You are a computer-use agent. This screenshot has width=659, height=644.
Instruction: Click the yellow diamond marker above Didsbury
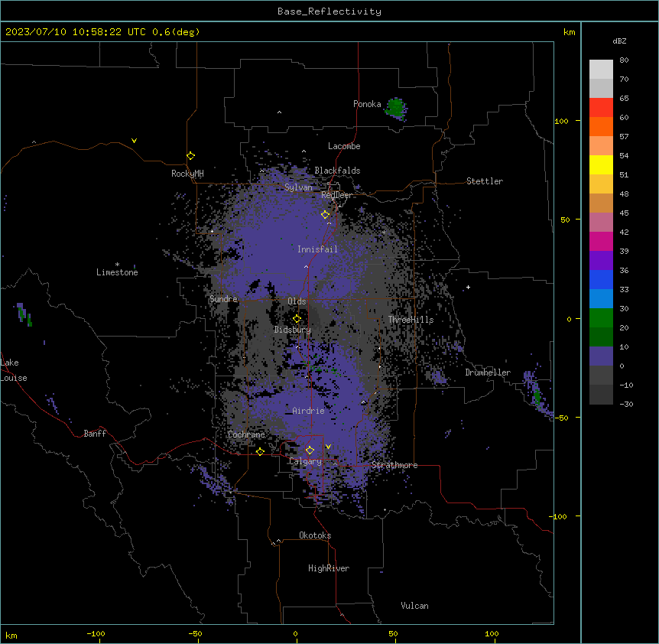click(297, 319)
